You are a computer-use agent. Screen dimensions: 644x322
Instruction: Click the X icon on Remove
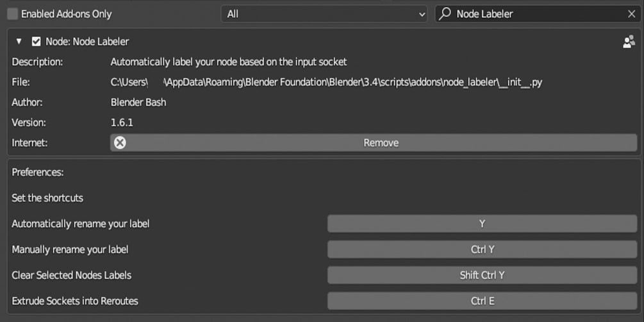click(120, 143)
